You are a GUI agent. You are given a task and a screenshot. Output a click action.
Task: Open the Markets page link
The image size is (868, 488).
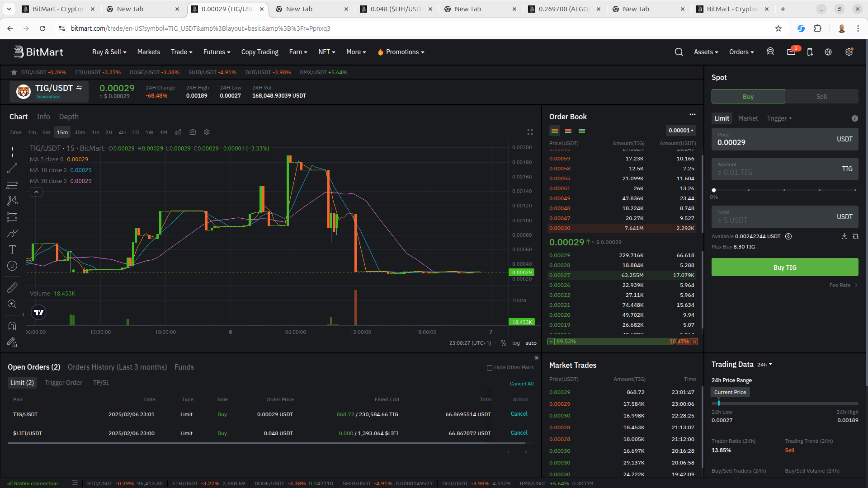pyautogui.click(x=148, y=52)
